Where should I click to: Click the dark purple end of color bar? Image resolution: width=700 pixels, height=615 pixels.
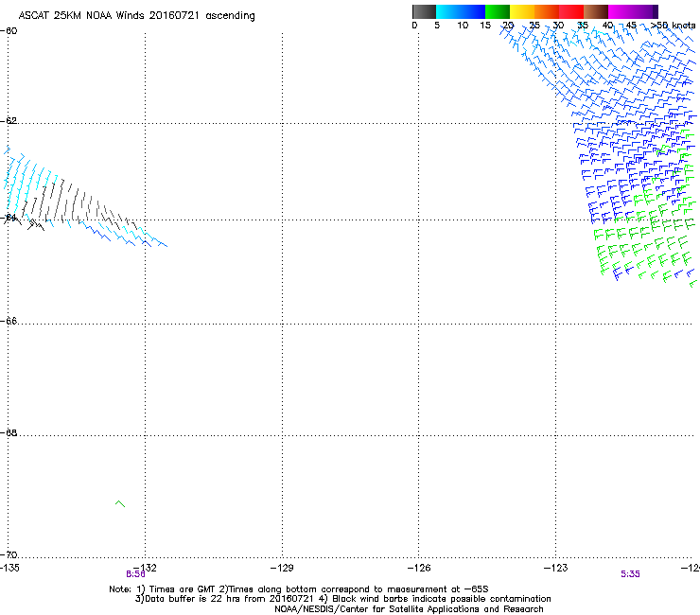click(654, 11)
